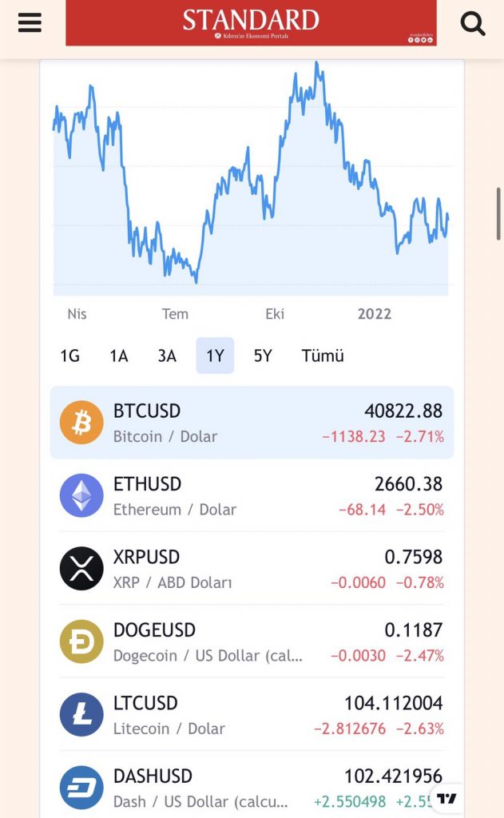This screenshot has height=818, width=504.
Task: Show the Tümü (all) chart range
Action: 323,355
